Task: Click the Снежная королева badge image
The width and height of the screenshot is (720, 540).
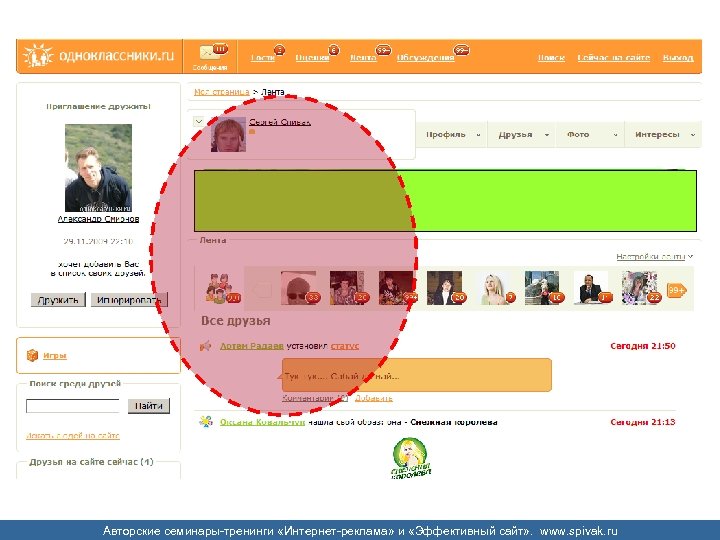Action: (411, 458)
